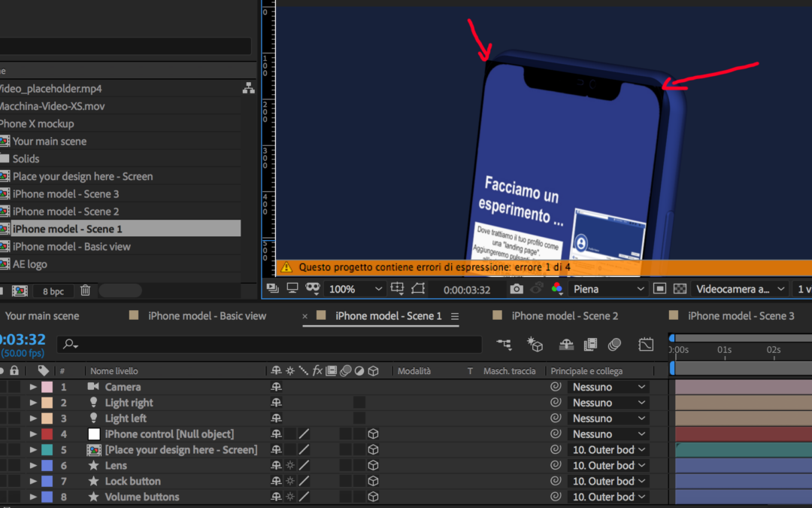Click the Nome livello column header
This screenshot has height=508, width=812.
point(114,370)
